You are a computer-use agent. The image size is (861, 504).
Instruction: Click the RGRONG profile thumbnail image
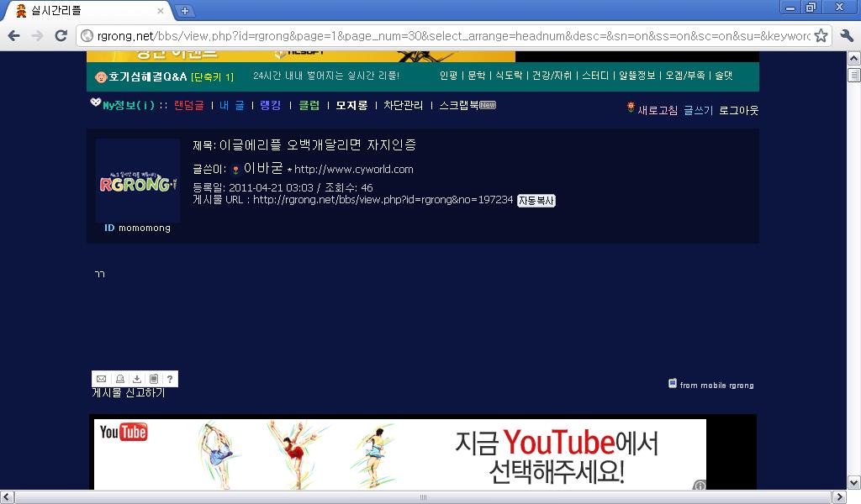(x=137, y=180)
